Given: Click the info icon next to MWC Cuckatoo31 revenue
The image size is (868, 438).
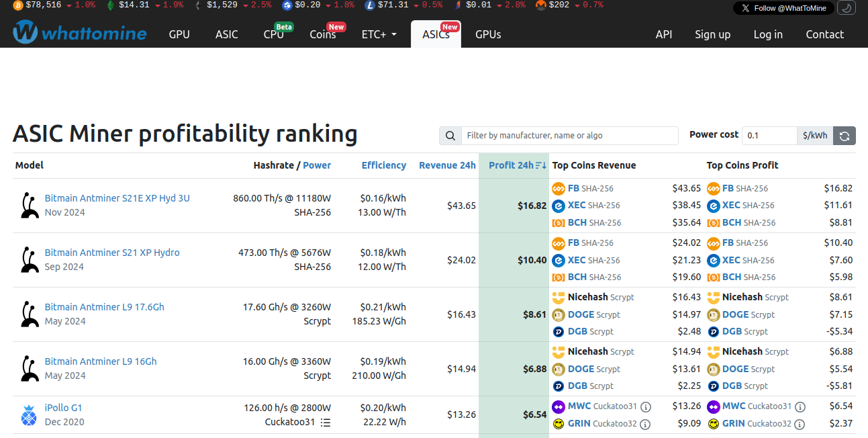Looking at the screenshot, I should tap(646, 406).
